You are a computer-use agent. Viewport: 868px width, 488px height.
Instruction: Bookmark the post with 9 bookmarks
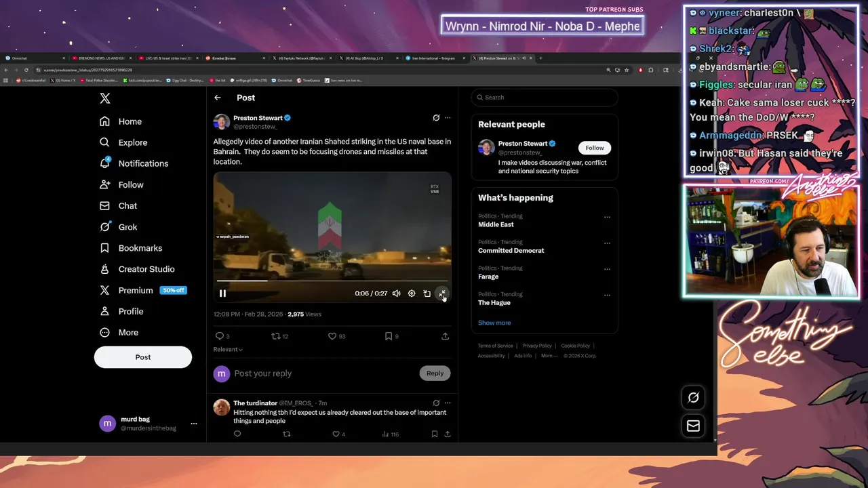coord(389,336)
